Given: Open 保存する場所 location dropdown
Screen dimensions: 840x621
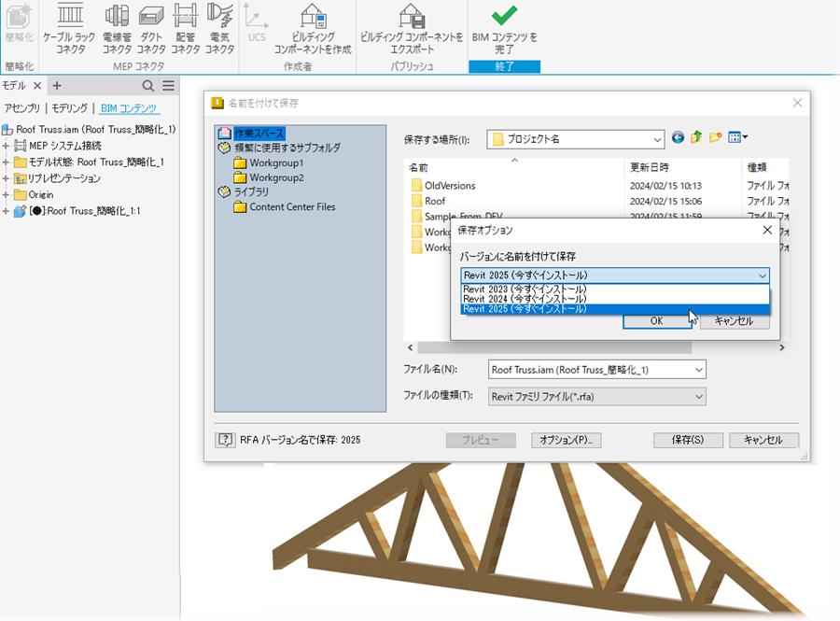Looking at the screenshot, I should coord(657,139).
